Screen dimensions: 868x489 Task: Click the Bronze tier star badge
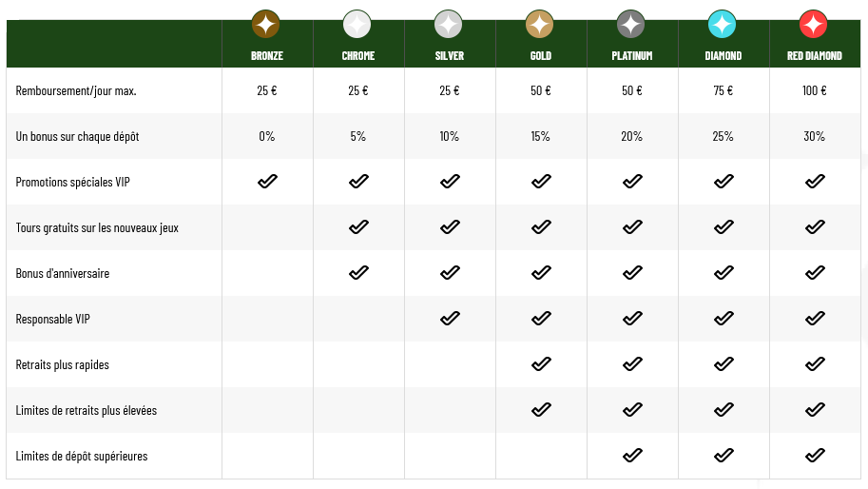tap(265, 25)
